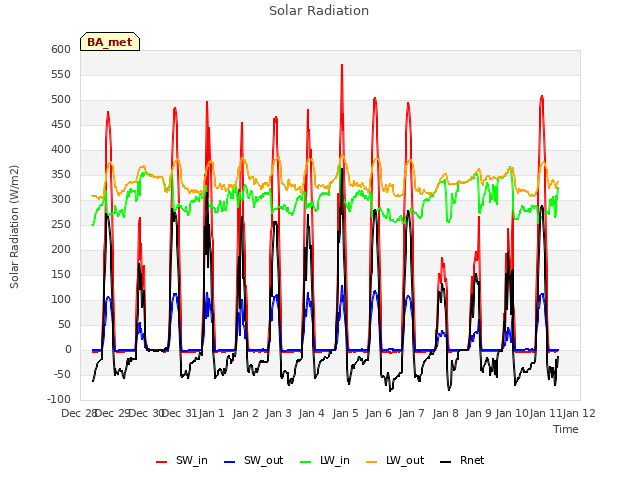Viewport: 640px width, 480px height.
Task: Click the Jan 1 x-axis label
Action: click(212, 413)
